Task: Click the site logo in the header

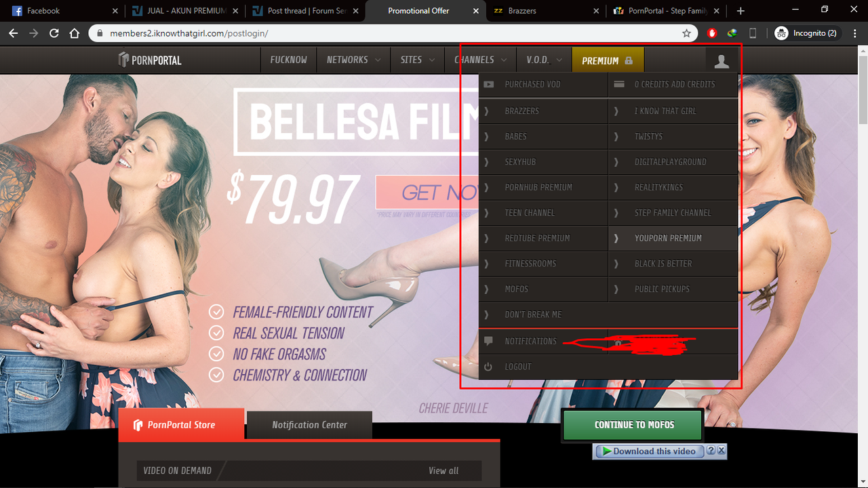Action: pos(150,60)
